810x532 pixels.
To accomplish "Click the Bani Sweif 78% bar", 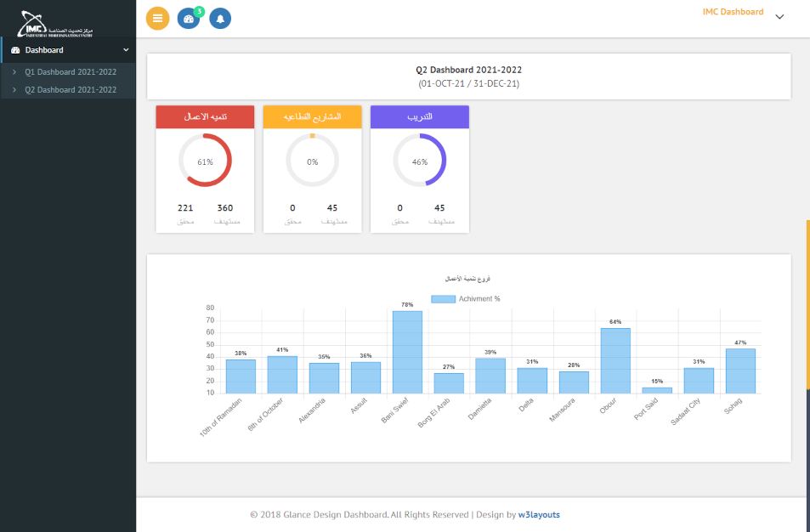I will pyautogui.click(x=407, y=353).
